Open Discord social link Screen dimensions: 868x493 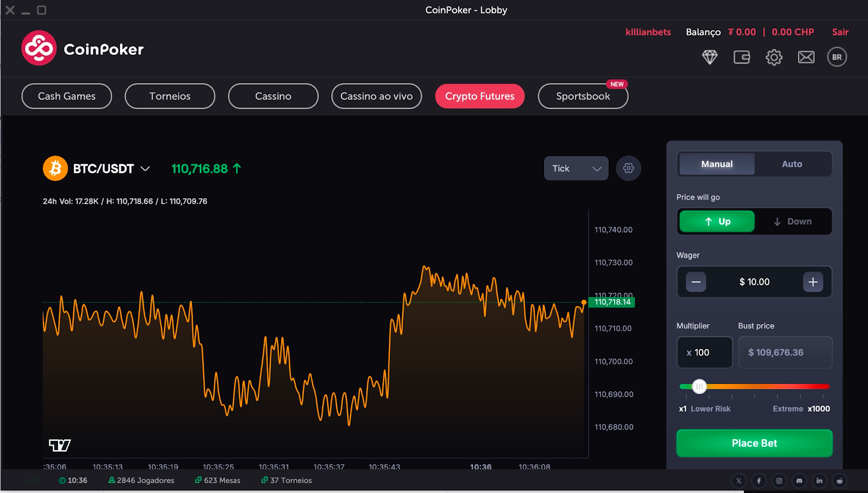799,481
